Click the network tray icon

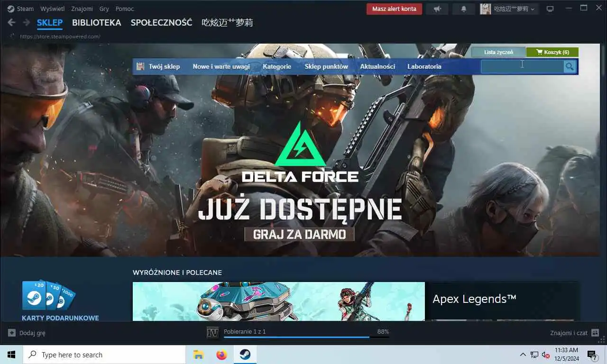(534, 355)
